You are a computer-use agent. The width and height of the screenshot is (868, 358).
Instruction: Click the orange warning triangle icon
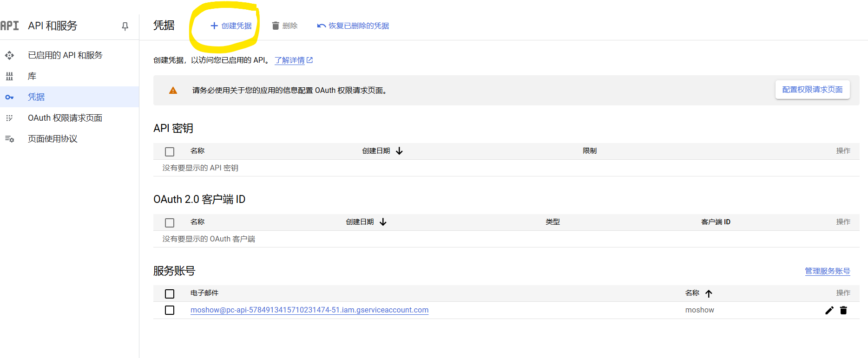(173, 91)
